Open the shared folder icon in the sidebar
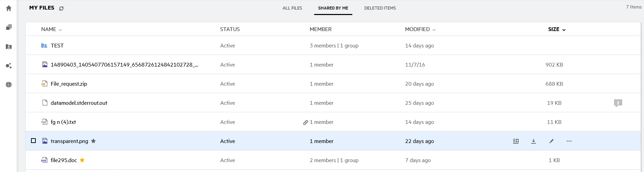Screen dimensions: 644x172 9,46
